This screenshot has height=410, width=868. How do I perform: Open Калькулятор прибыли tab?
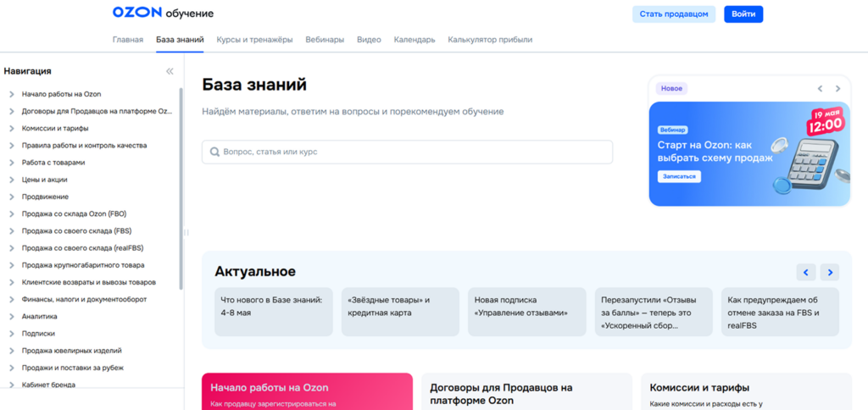[x=490, y=40]
